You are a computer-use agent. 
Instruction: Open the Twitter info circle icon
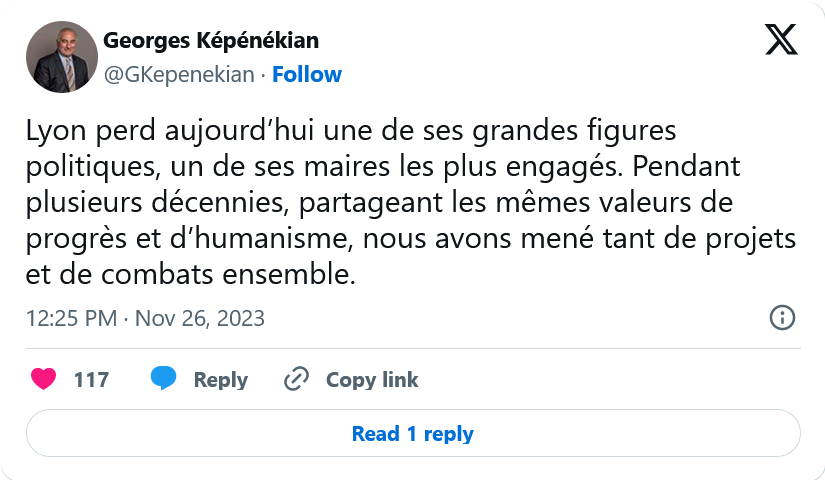(782, 318)
